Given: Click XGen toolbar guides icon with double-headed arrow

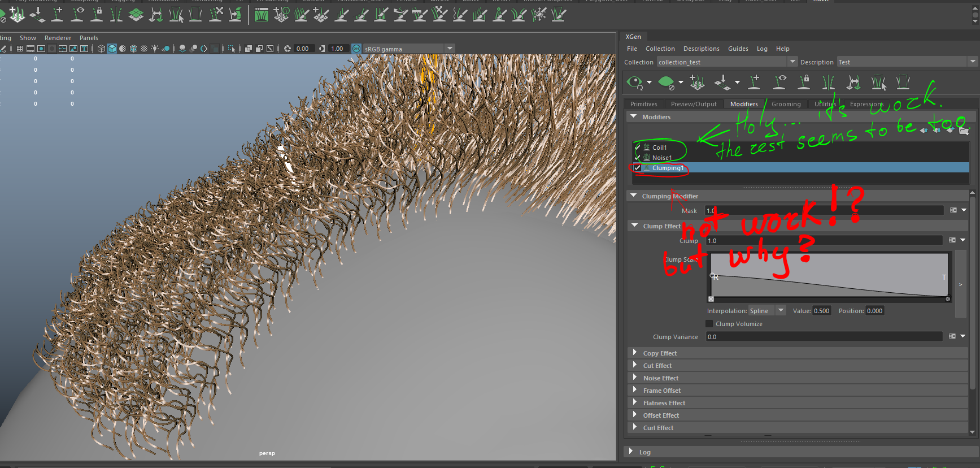Looking at the screenshot, I should (x=853, y=83).
